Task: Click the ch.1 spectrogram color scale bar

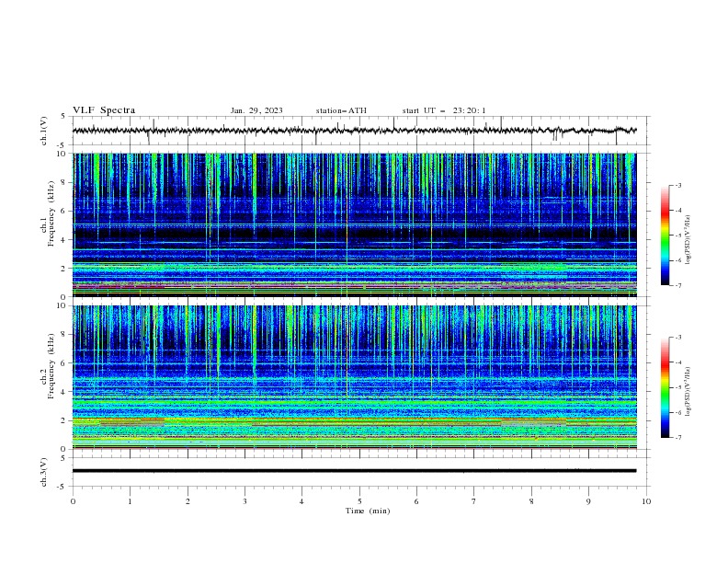Action: (x=665, y=236)
